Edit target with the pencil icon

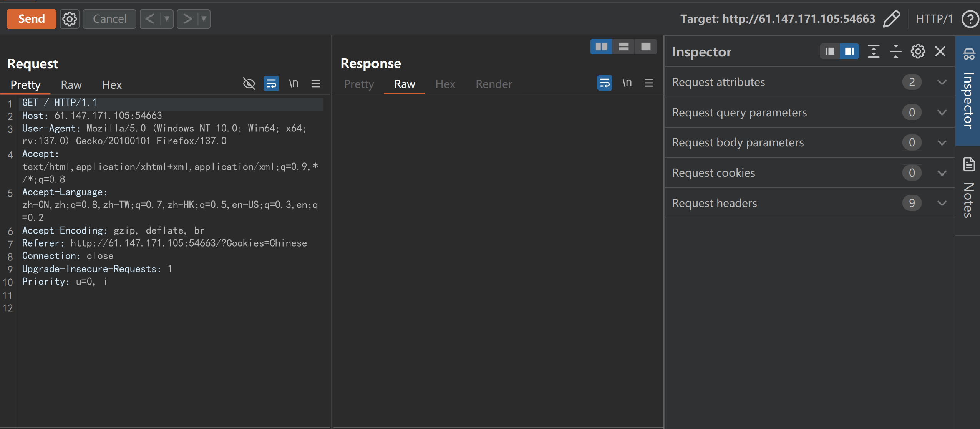pyautogui.click(x=891, y=19)
